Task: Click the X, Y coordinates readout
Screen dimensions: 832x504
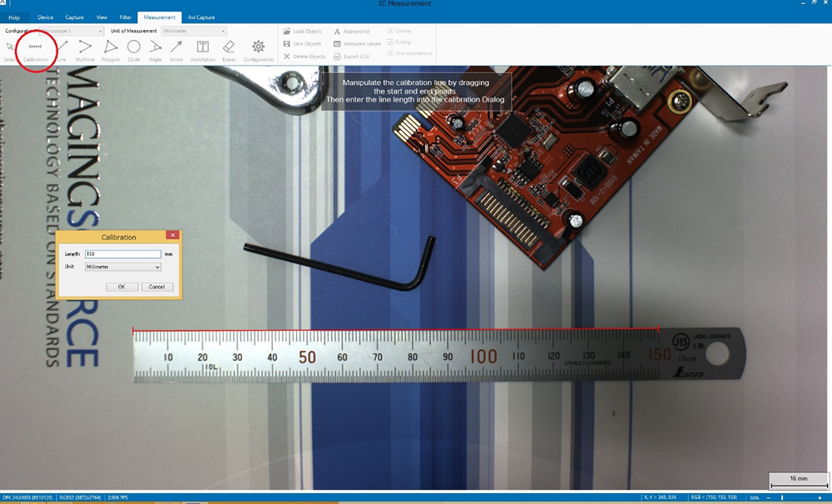Action: (x=660, y=497)
